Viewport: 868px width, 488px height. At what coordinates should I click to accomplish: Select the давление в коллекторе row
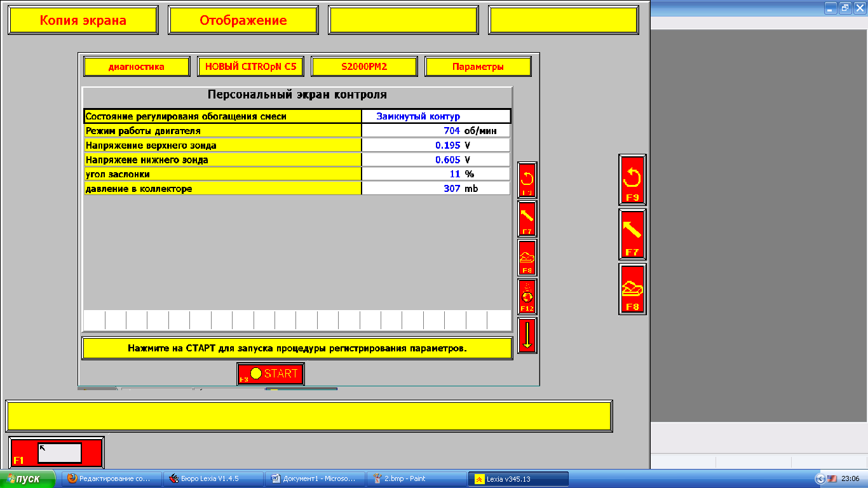(222, 189)
